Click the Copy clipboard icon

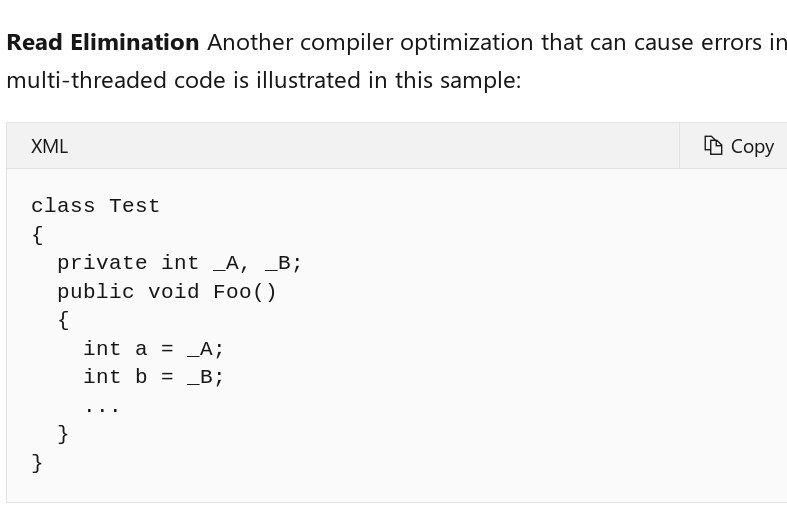[713, 146]
